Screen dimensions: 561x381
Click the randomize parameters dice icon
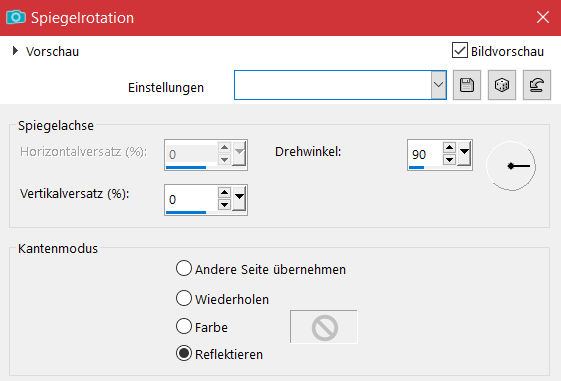click(502, 85)
